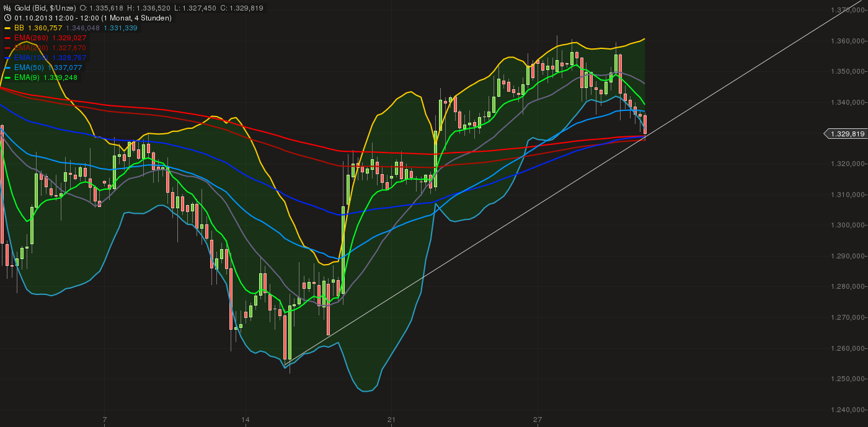Click the candlestick chart icon beside Gold
The image size is (868, 427).
[x=7, y=8]
